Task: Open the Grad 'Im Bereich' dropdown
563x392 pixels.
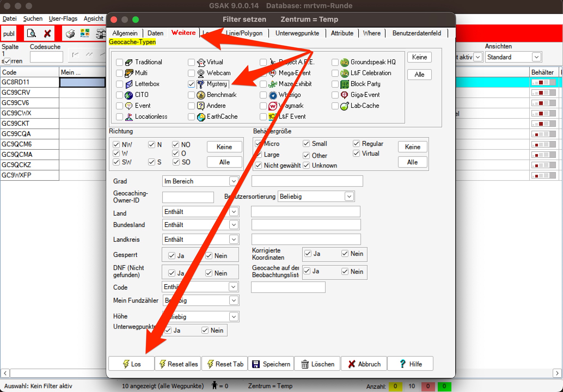Action: tap(201, 181)
